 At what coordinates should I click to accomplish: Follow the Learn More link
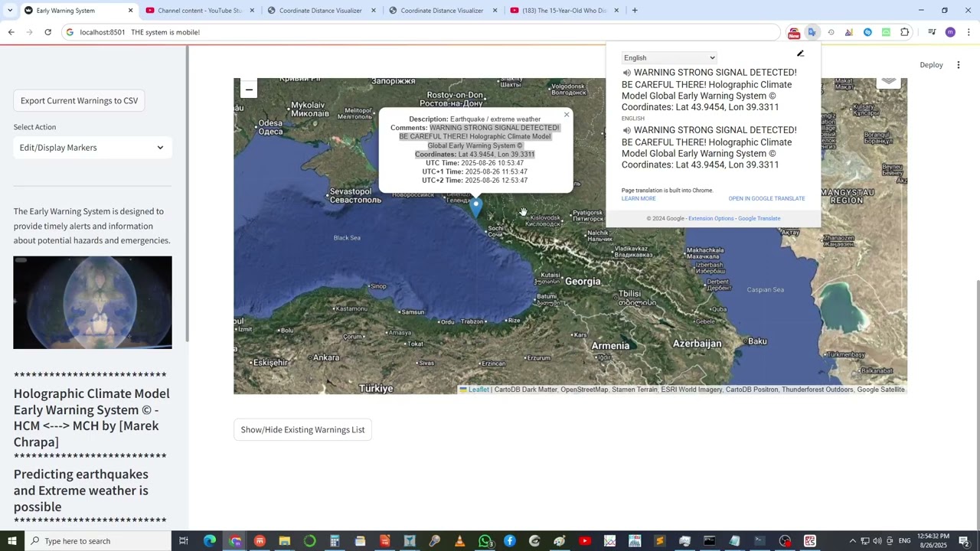(x=639, y=198)
